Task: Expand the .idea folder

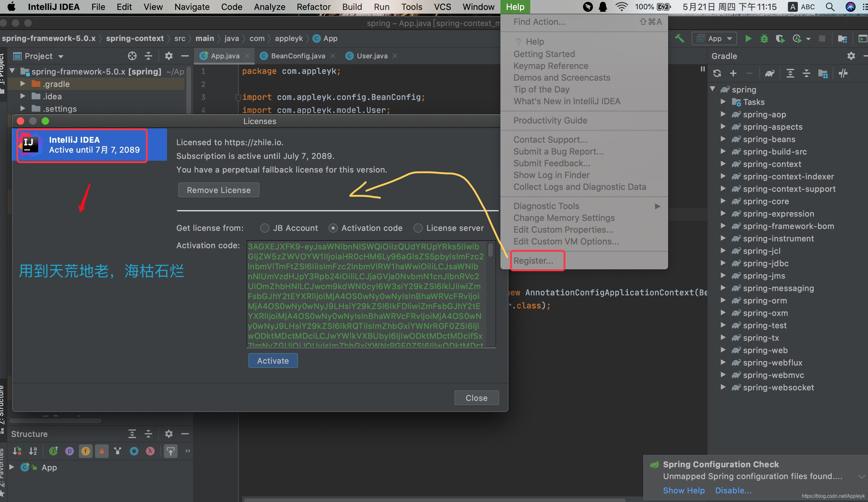Action: [23, 96]
